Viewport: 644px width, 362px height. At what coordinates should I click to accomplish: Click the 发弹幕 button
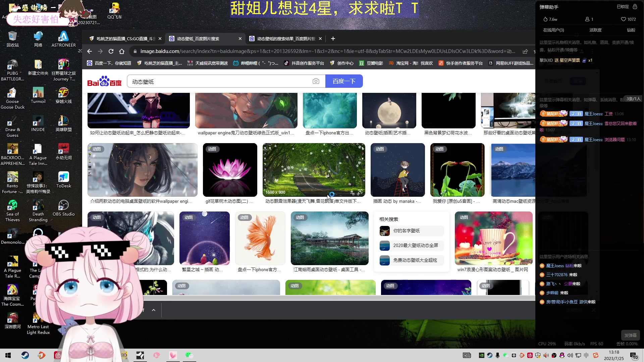click(630, 335)
